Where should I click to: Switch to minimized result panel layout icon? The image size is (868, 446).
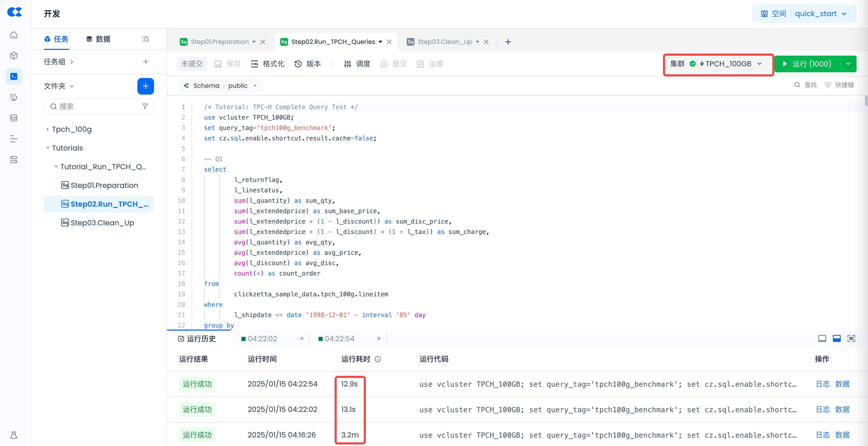tap(822, 338)
